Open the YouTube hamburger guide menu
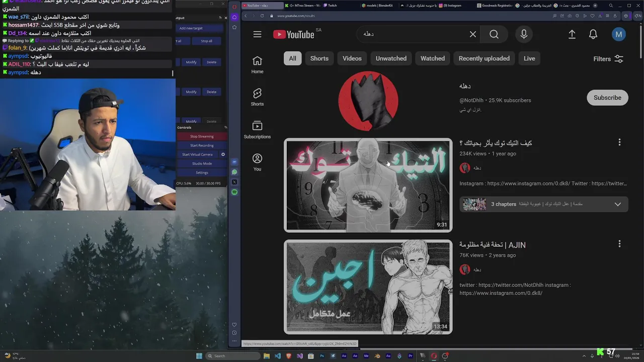Viewport: 644px width, 362px height. point(257,34)
